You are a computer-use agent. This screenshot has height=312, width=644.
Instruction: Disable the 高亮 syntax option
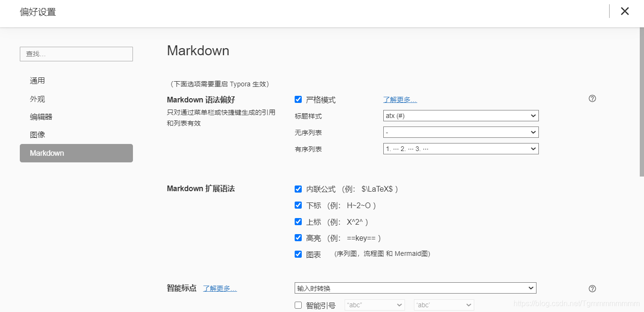[298, 237]
